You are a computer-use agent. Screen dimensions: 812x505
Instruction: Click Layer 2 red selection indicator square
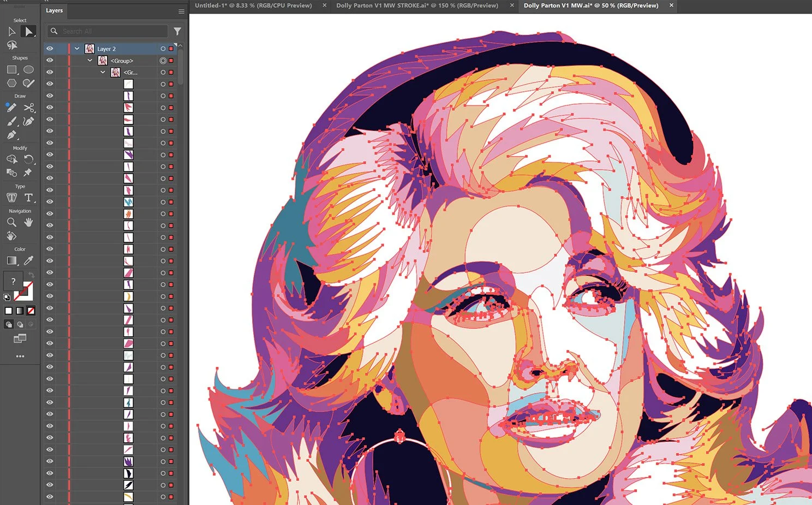click(171, 49)
